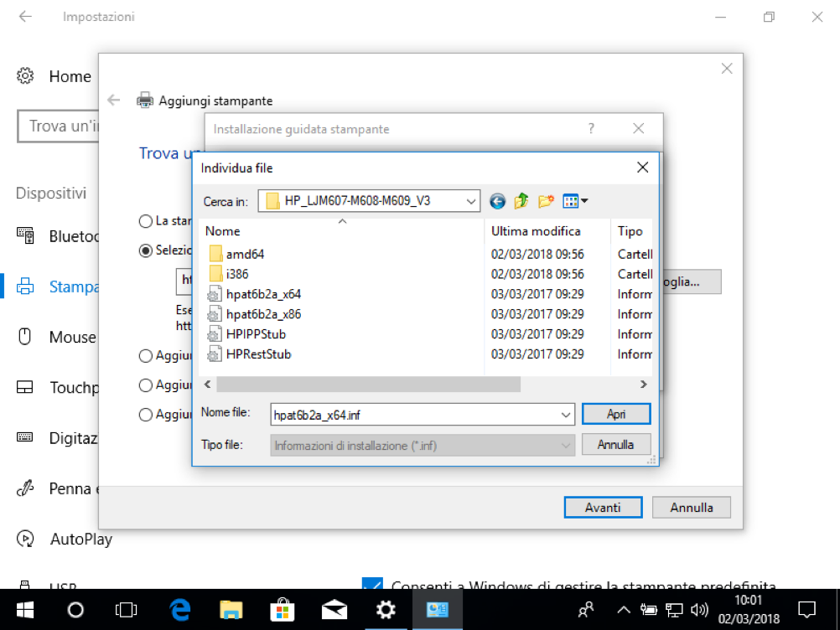Click Annulla in Aggiungi stampante window
840x630 pixels.
pos(691,508)
